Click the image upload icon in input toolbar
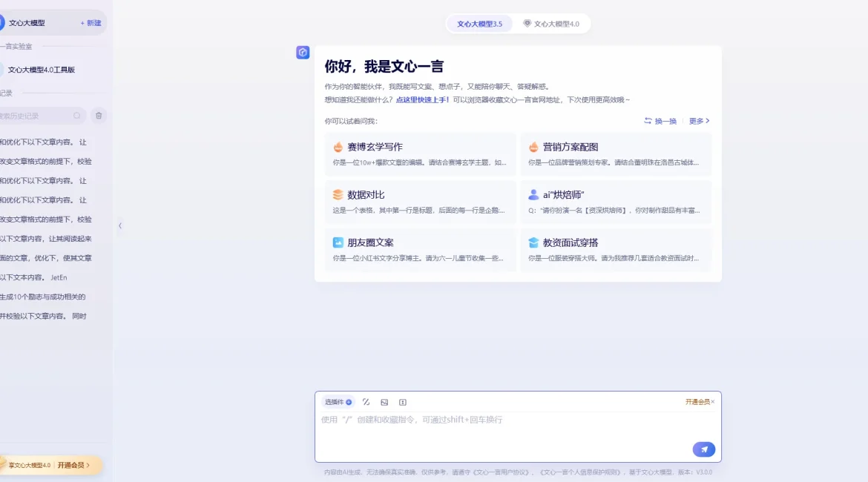The height and width of the screenshot is (482, 868). point(384,403)
